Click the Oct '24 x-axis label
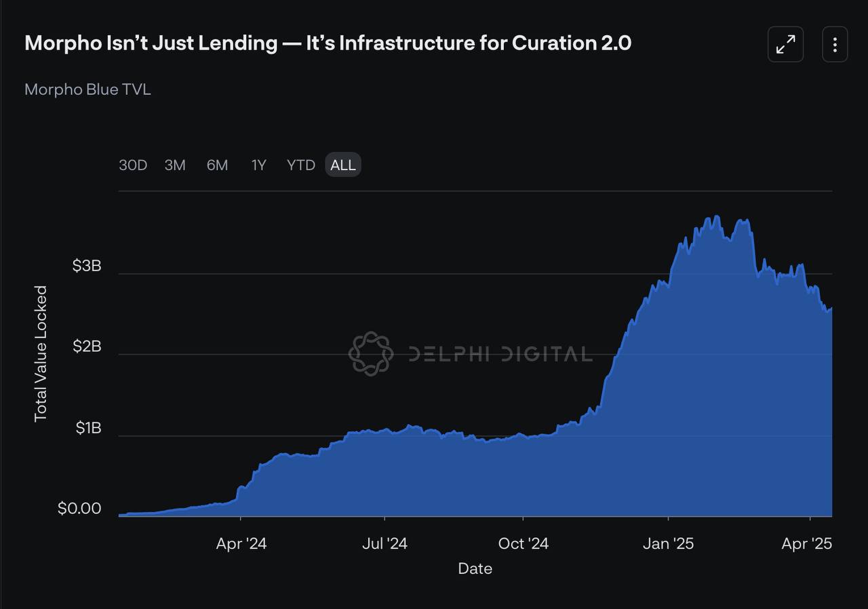 point(523,544)
